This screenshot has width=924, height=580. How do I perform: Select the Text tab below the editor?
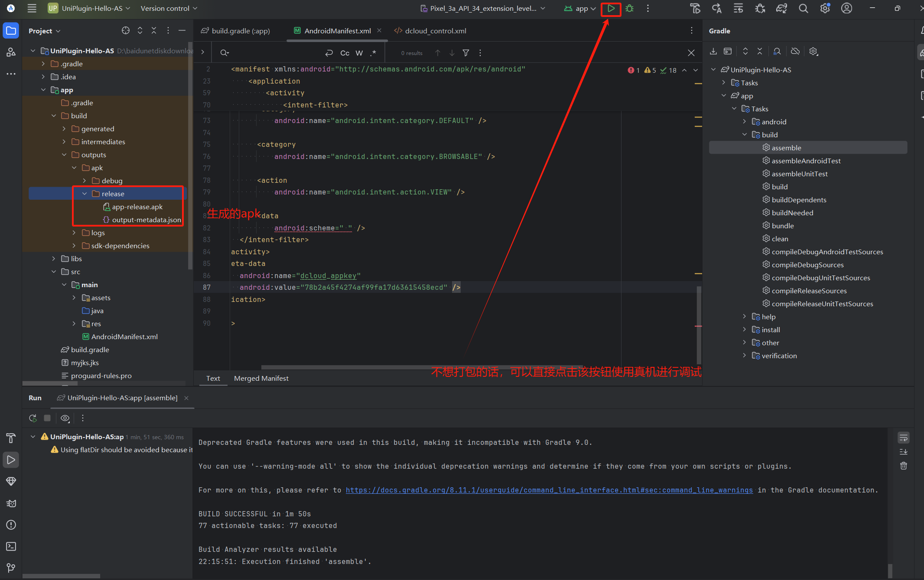(213, 378)
